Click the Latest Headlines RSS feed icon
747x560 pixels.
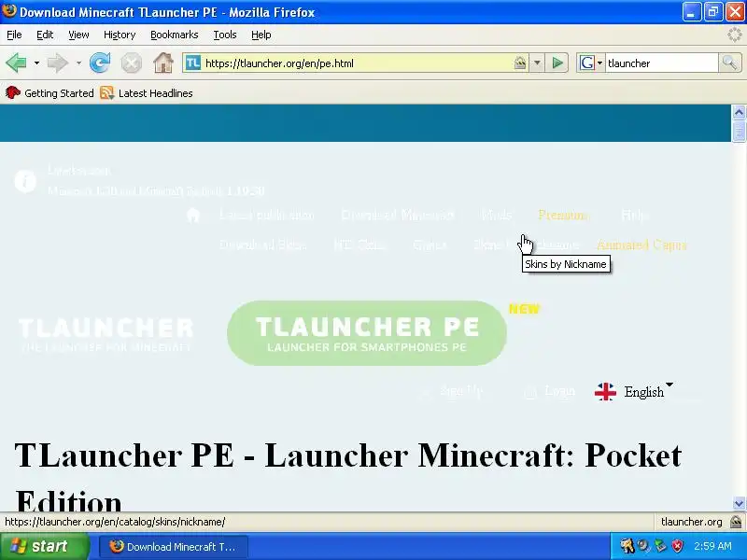point(107,92)
